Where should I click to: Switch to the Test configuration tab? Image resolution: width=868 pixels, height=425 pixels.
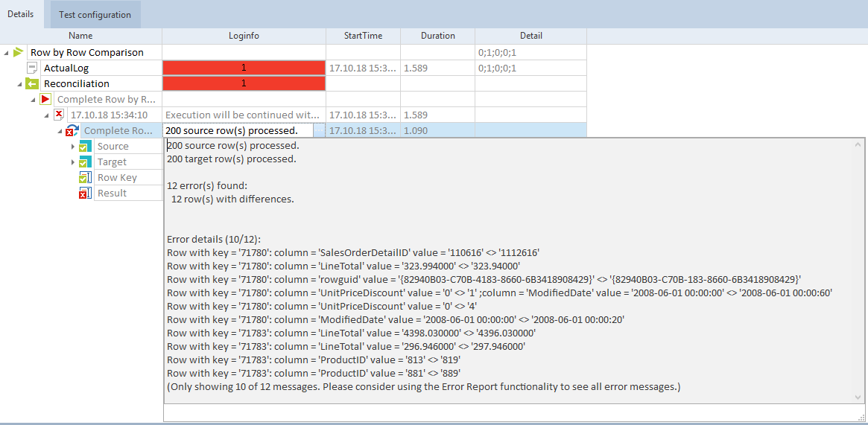(95, 14)
